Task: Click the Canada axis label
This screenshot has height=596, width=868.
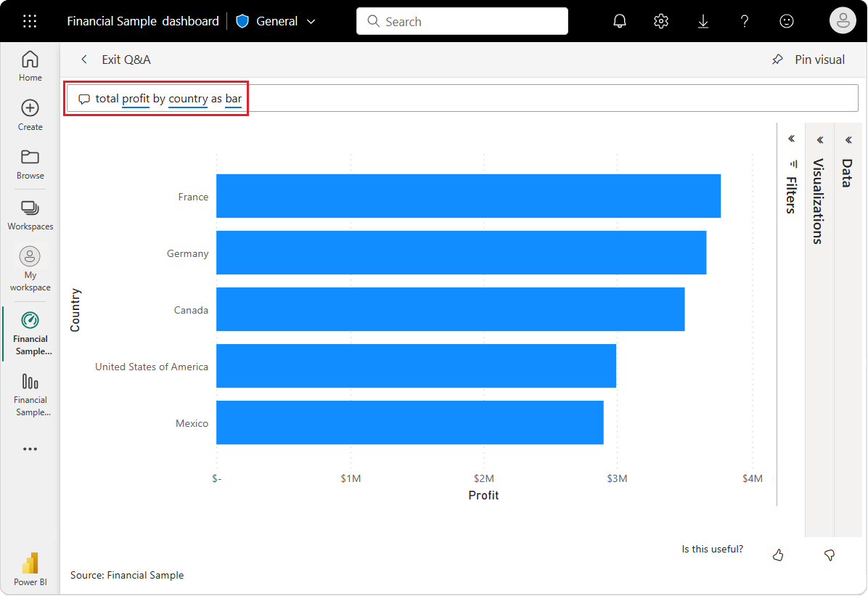Action: coord(191,310)
